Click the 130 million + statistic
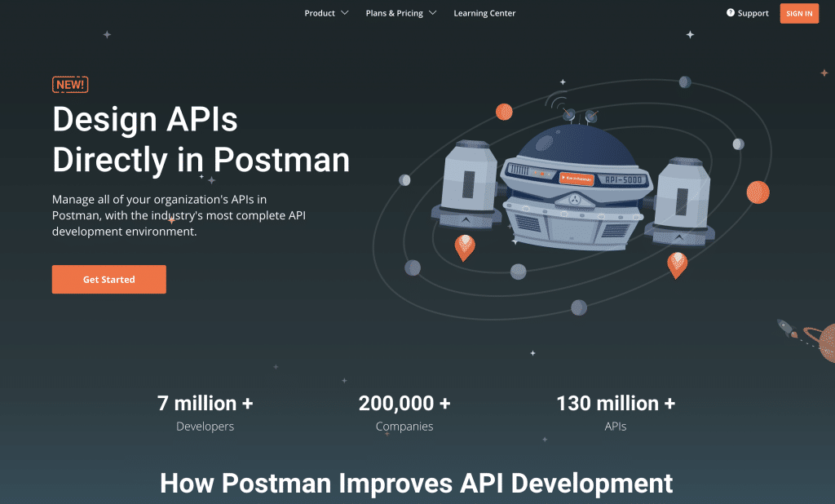The width and height of the screenshot is (835, 504). [616, 404]
